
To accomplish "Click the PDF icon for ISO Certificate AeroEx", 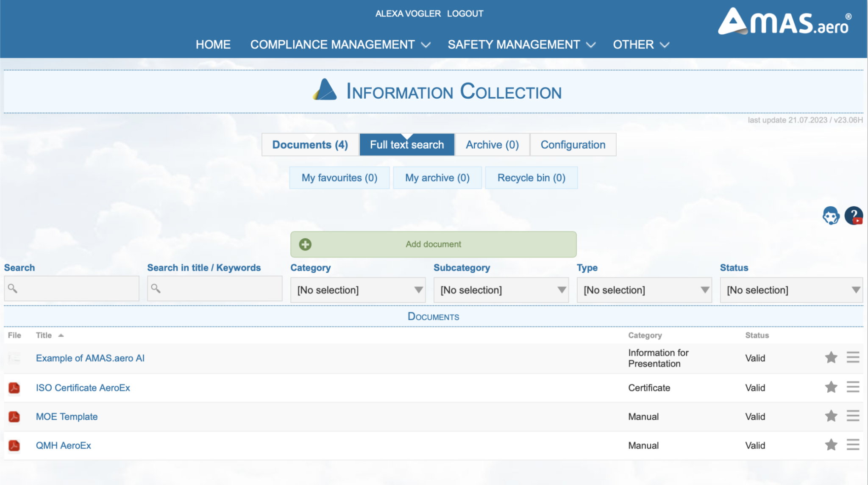I will tap(14, 388).
